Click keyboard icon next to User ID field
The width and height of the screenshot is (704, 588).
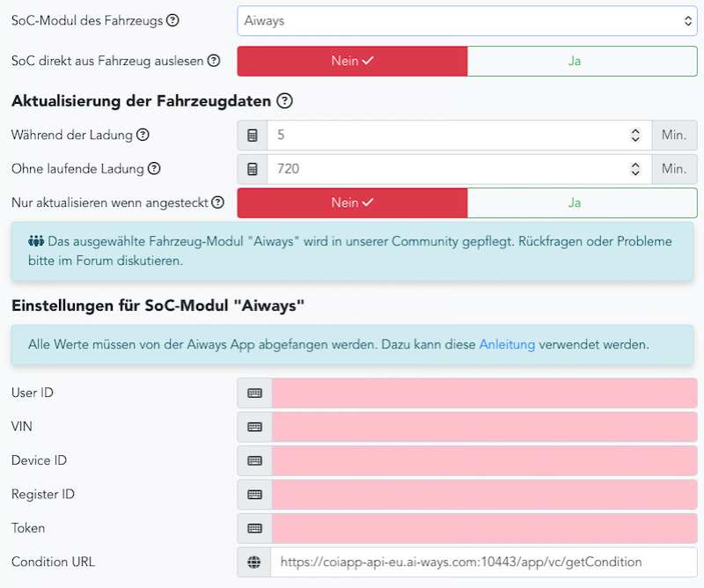[254, 393]
